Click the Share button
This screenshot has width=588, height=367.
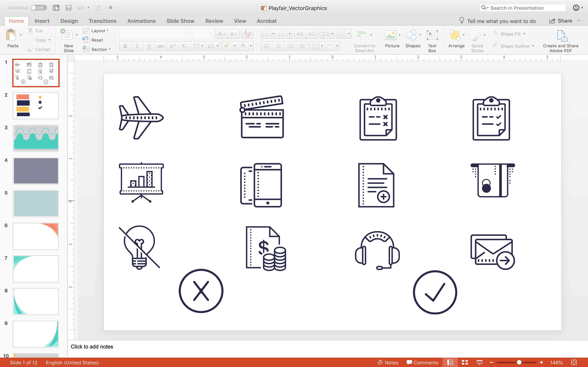(561, 21)
